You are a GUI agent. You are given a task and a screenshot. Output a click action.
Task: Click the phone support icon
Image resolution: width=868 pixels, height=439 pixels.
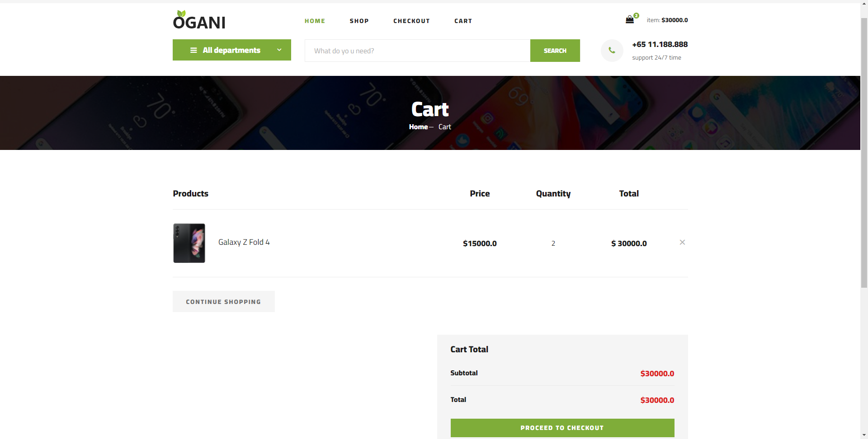(x=612, y=50)
